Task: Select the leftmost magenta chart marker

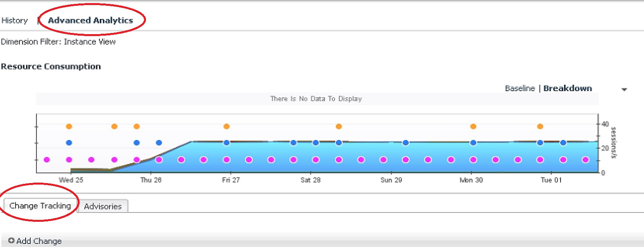Action: (x=47, y=160)
